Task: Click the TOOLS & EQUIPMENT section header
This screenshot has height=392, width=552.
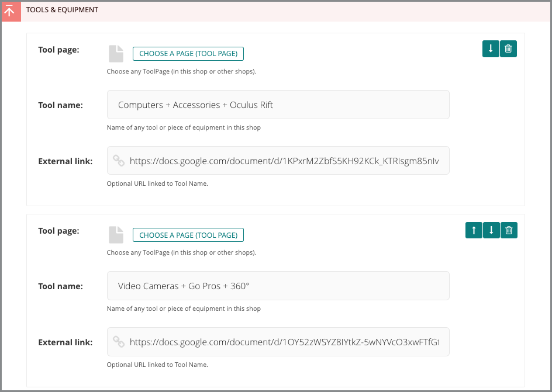Action: pyautogui.click(x=61, y=9)
